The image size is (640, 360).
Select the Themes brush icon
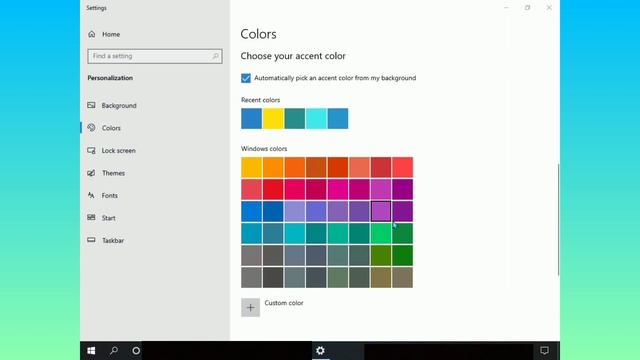(91, 173)
